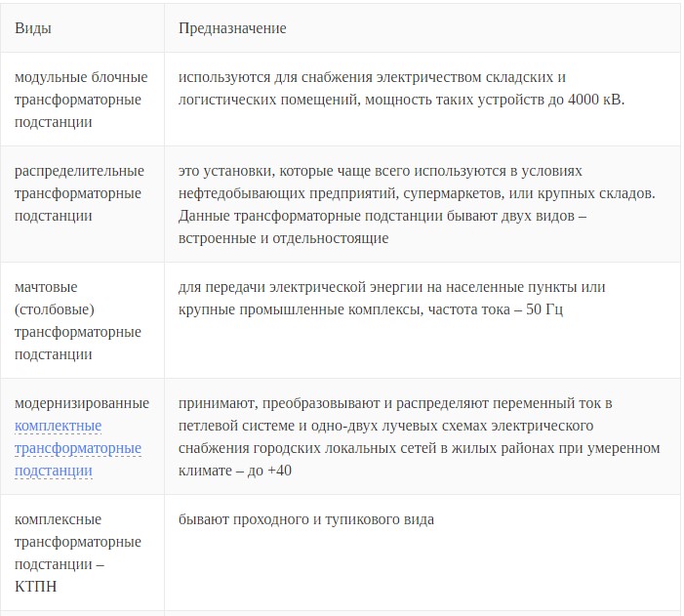Click the text бывают проходного и тупикового вида
Screen dimensions: 684x616
point(305,519)
